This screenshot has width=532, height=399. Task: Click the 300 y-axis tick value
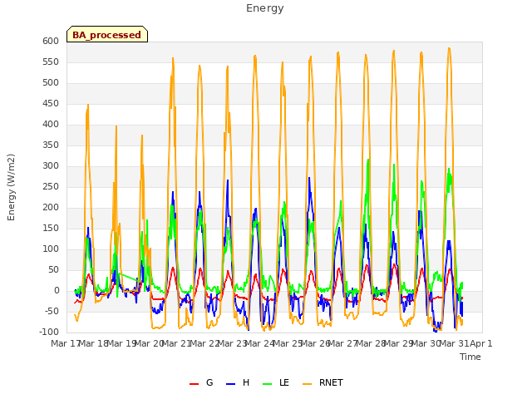[x=51, y=166]
